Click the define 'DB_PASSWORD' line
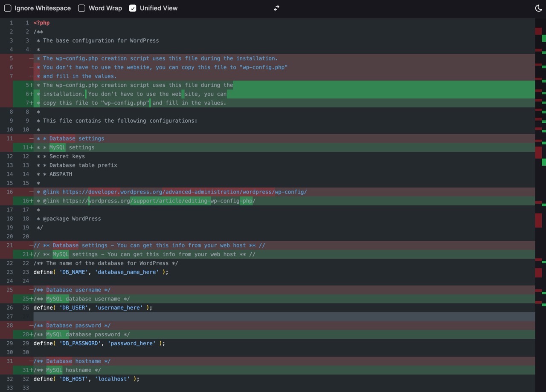 pos(267,343)
